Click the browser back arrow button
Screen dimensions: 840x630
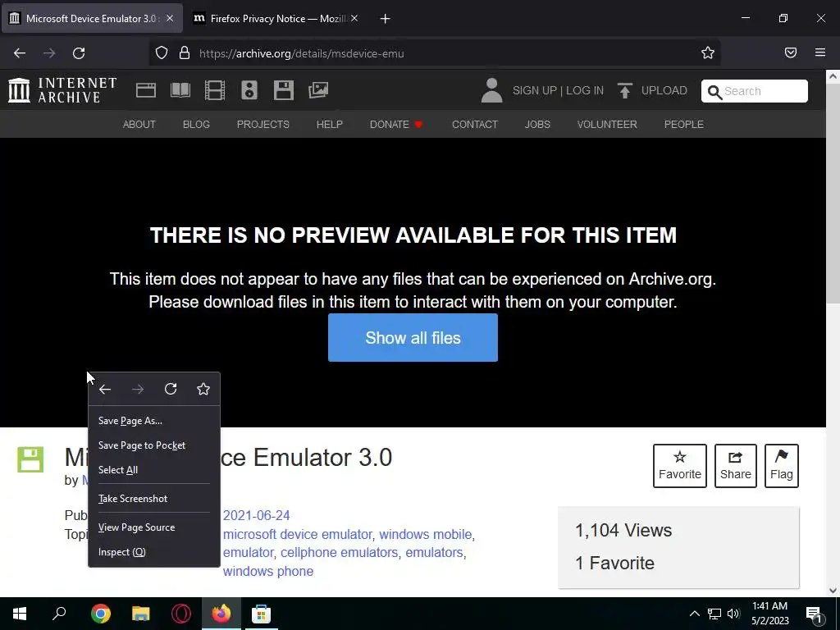coord(20,53)
